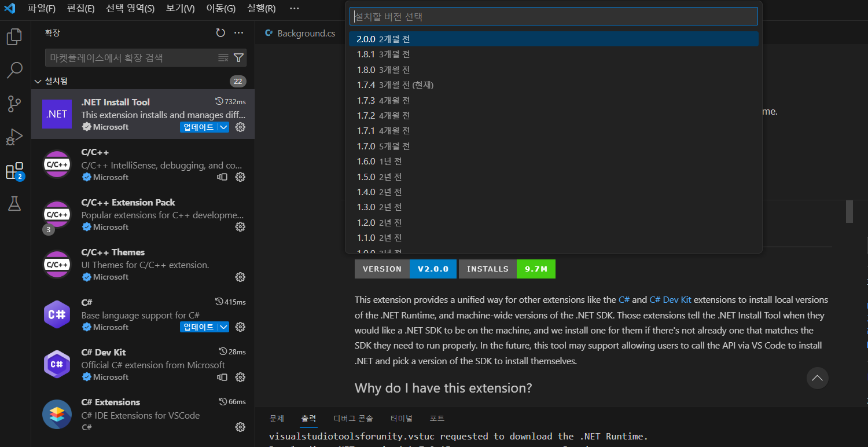Click the installs 9.7M badge
This screenshot has width=868, height=447.
(x=507, y=269)
